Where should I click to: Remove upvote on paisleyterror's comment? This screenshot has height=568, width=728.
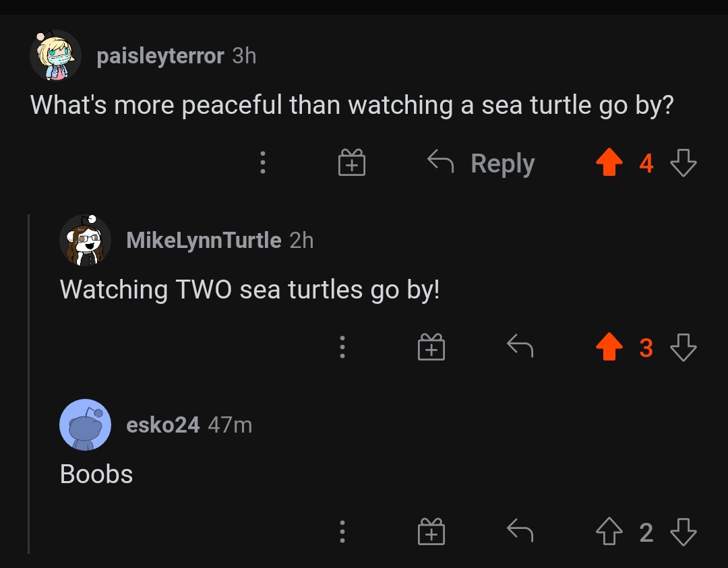click(609, 163)
